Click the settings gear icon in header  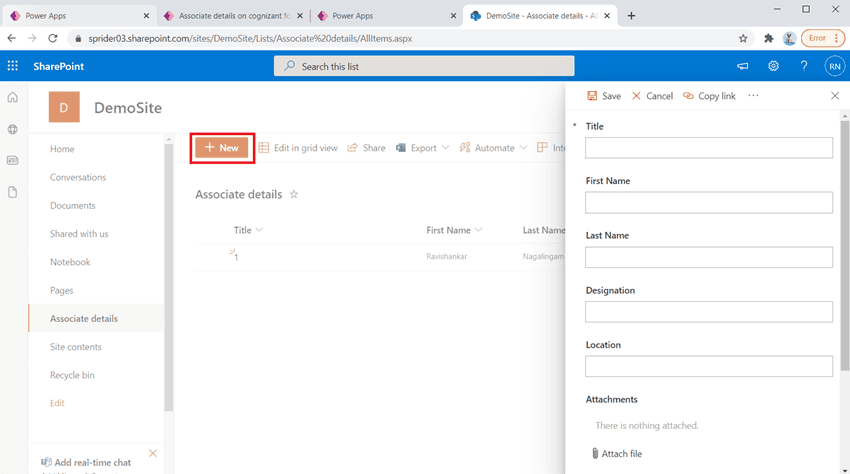pos(773,66)
